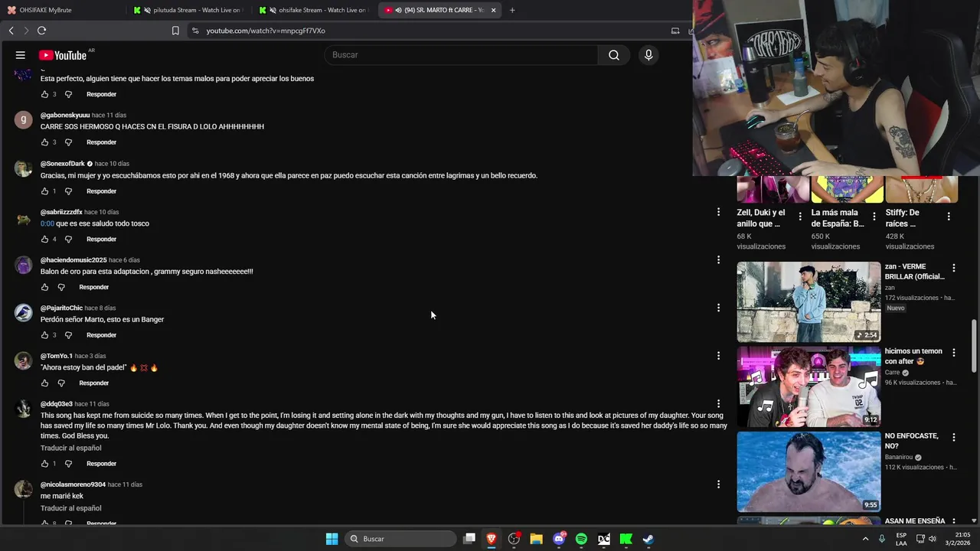Viewport: 980px width, 551px height.
Task: Show hidden system tray icons
Action: (866, 539)
